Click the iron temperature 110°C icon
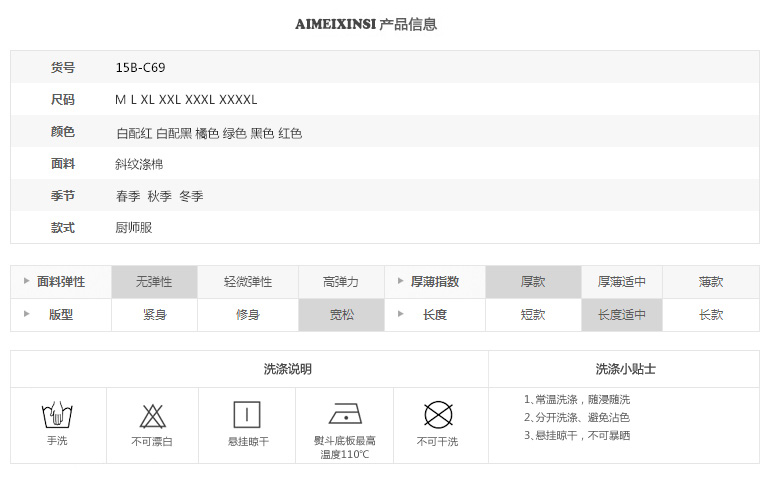 click(x=345, y=413)
